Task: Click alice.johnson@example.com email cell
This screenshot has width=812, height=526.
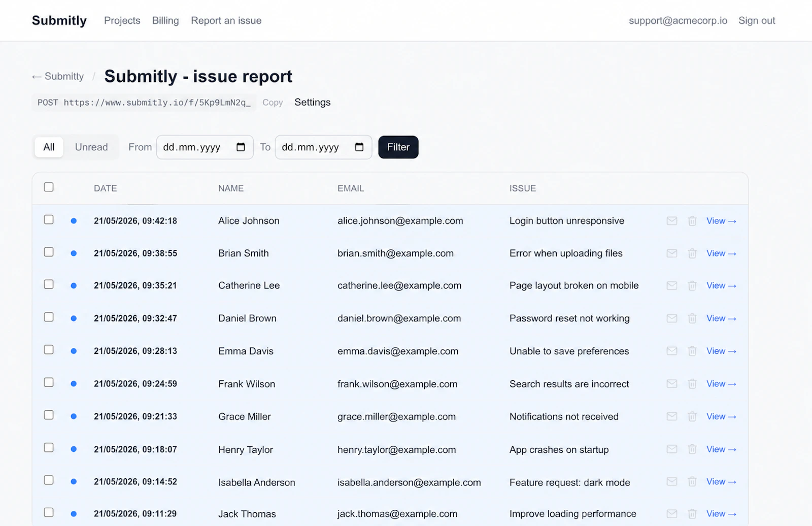Action: pyautogui.click(x=400, y=221)
